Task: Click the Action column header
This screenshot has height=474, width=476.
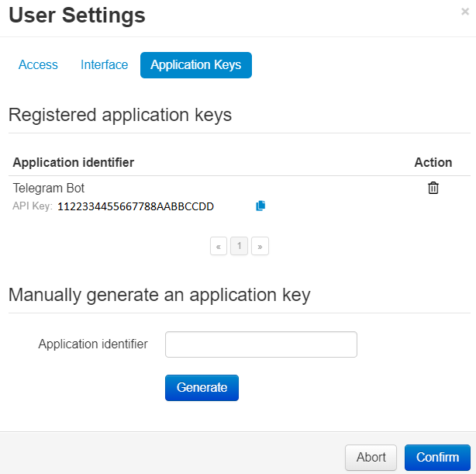Action: click(x=433, y=162)
